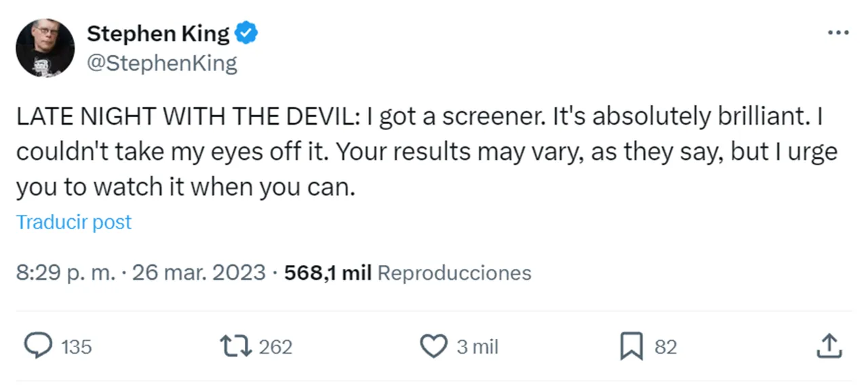The image size is (868, 391).
Task: Like the tweet with the heart icon
Action: pos(432,346)
